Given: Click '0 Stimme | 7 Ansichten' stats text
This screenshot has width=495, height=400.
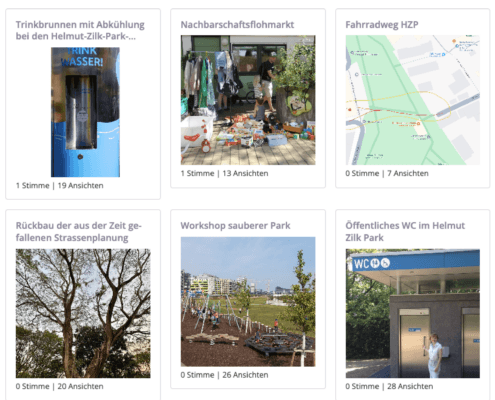Looking at the screenshot, I should point(387,173).
